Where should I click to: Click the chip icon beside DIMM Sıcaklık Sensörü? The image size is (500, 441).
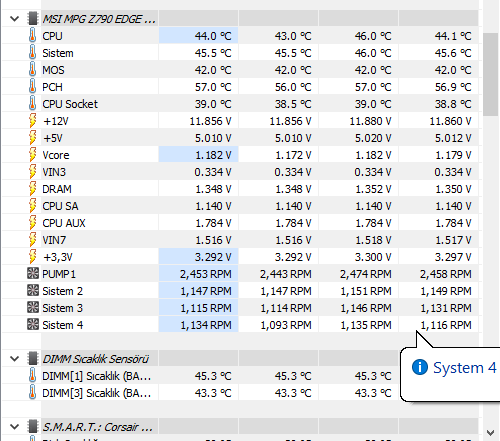pos(33,359)
